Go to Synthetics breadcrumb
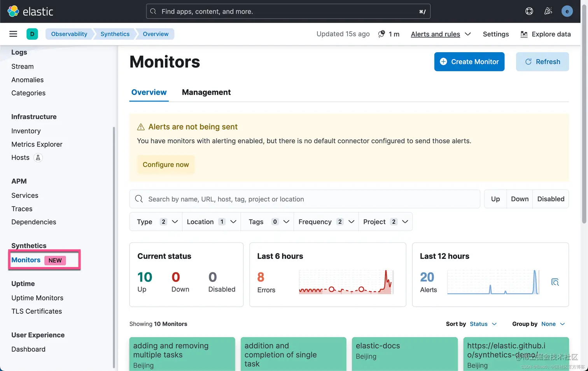Screen dimensions: 588x371 [x=115, y=34]
